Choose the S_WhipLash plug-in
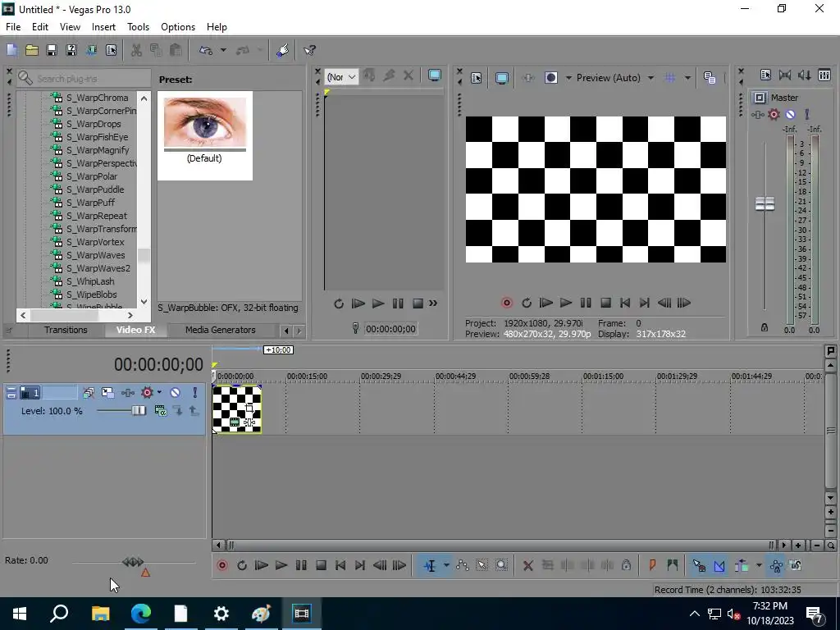 coord(90,281)
